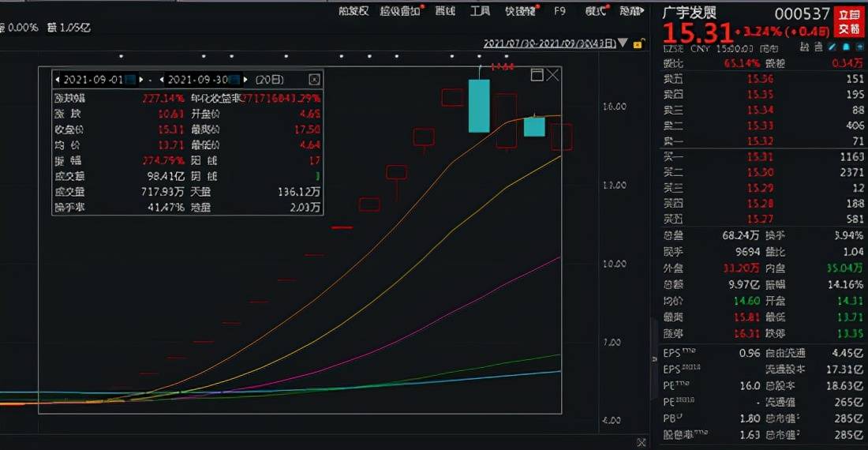This screenshot has height=450, width=868.
Task: Click the underlined date range link
Action: point(549,43)
